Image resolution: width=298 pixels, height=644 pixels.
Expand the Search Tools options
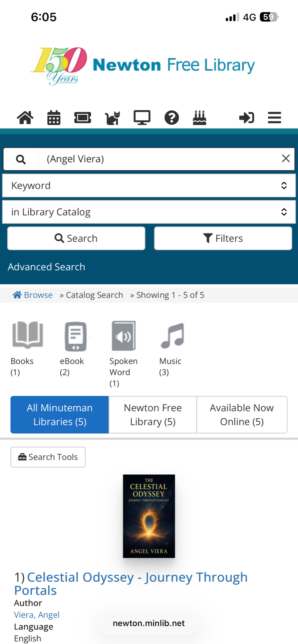click(x=48, y=457)
